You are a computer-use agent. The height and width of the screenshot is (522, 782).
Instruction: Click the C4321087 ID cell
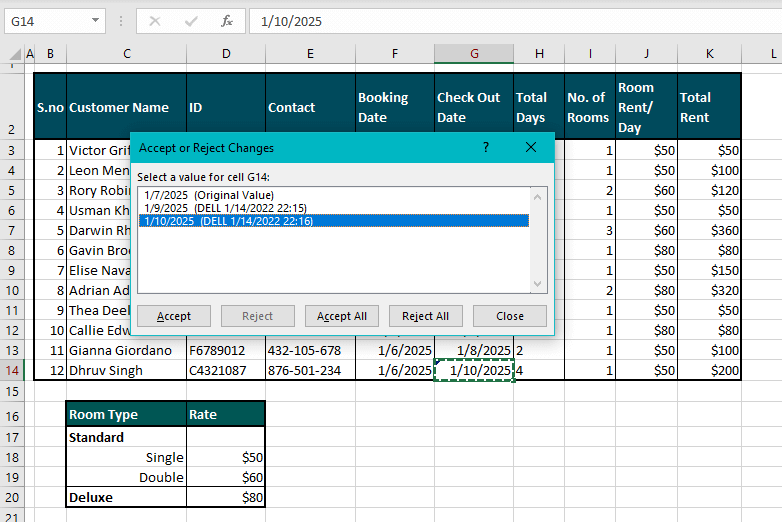(x=226, y=370)
